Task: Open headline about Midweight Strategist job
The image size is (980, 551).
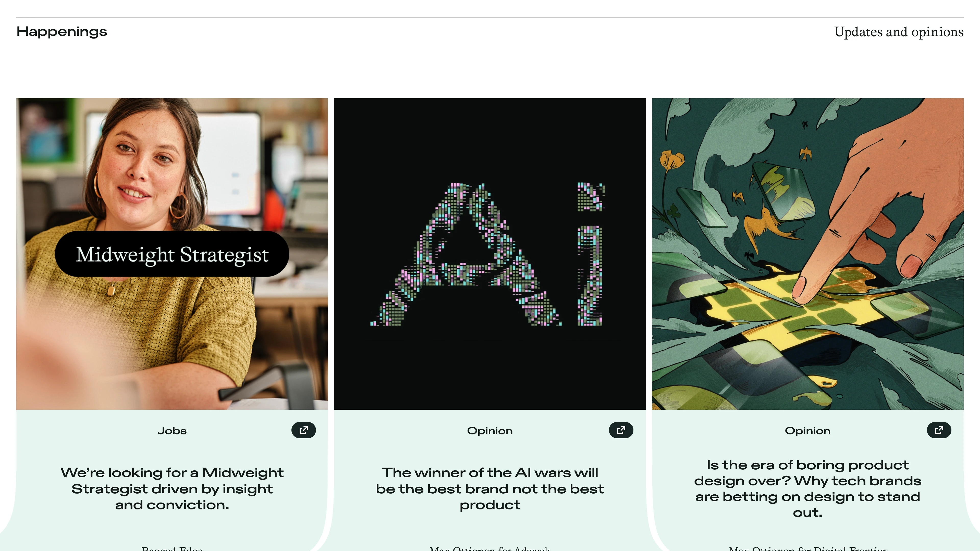Action: click(172, 489)
